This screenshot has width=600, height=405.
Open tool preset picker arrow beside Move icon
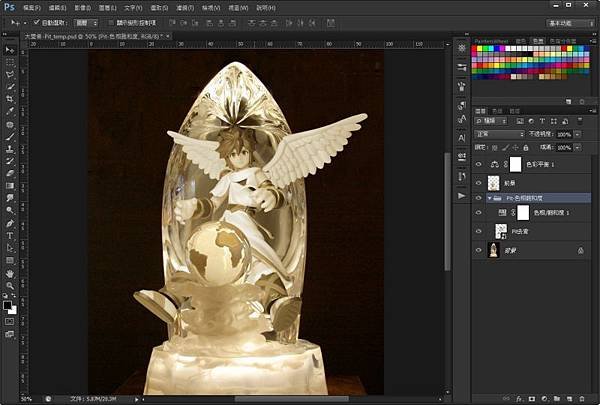[25, 23]
